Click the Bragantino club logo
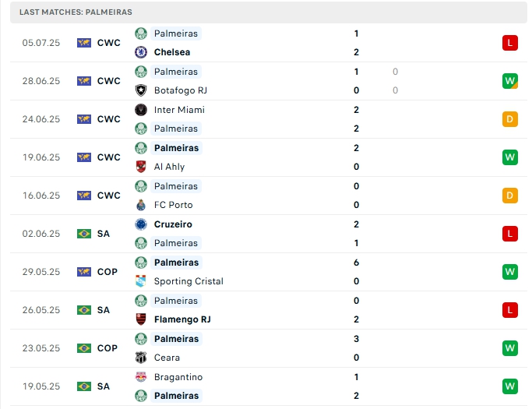This screenshot has width=532, height=409. point(141,377)
